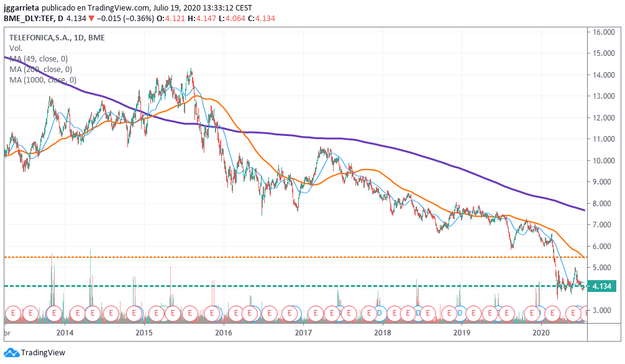Click the 14.000 price axis label

[x=603, y=75]
